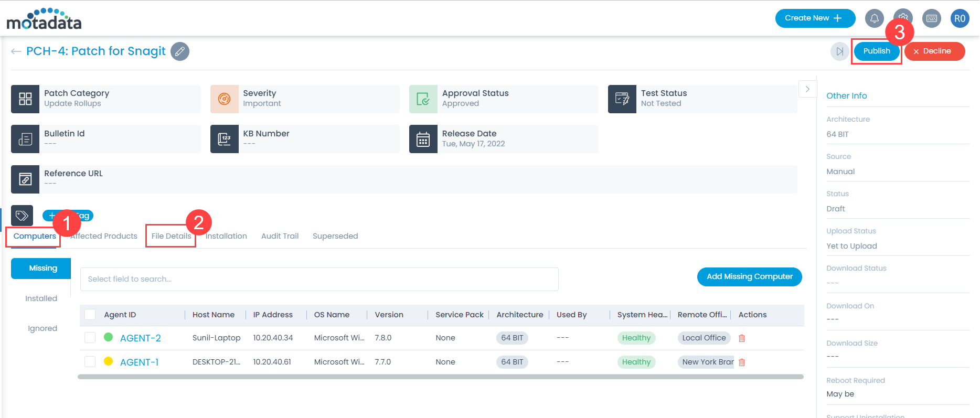Viewport: 980px width, 418px height.
Task: Click the back arrow before PCH-4
Action: pos(16,51)
